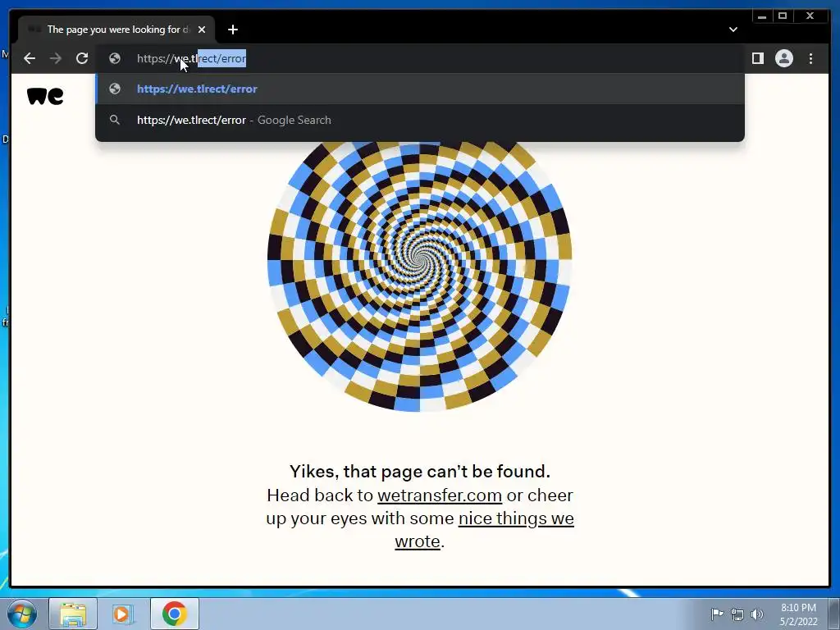Open the Chrome profile avatar menu

(783, 58)
